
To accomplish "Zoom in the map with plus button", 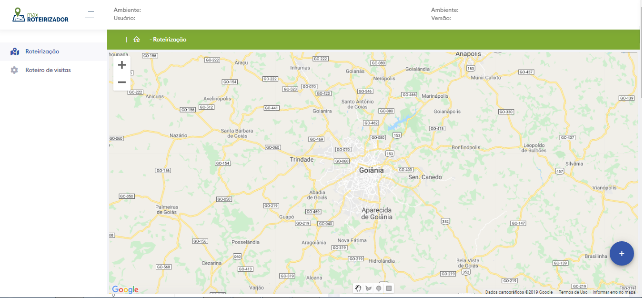I will 122,65.
